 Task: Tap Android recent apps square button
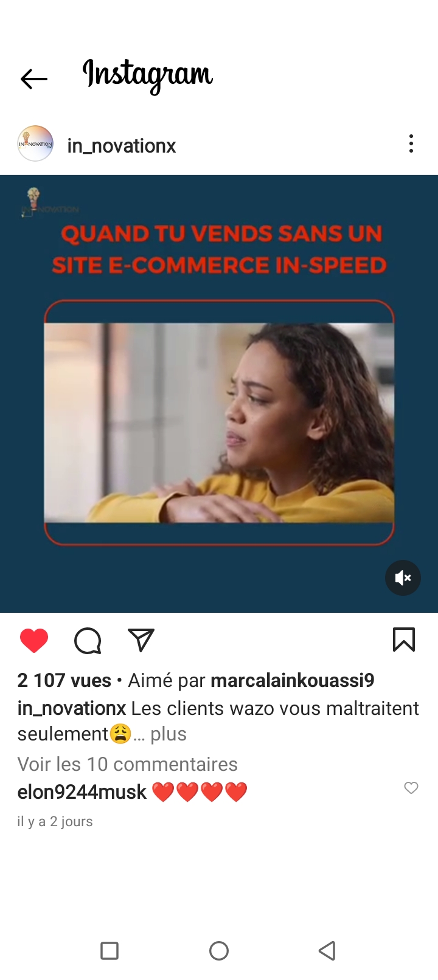coord(109,951)
